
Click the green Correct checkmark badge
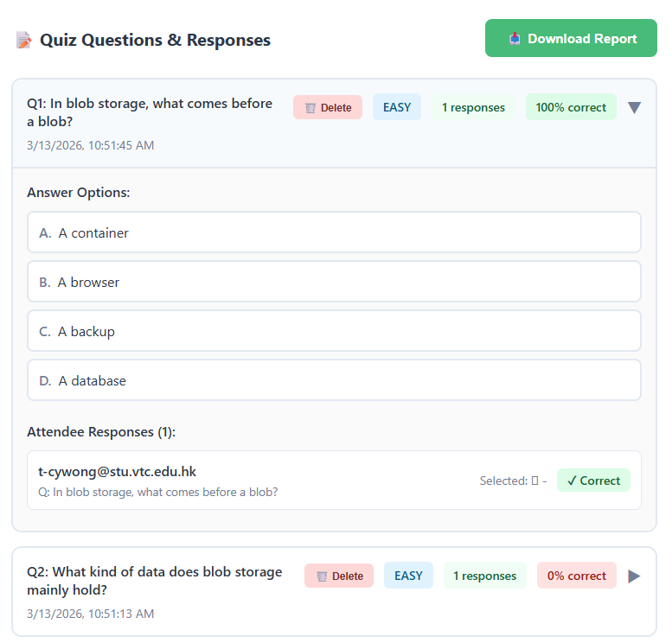pos(593,481)
